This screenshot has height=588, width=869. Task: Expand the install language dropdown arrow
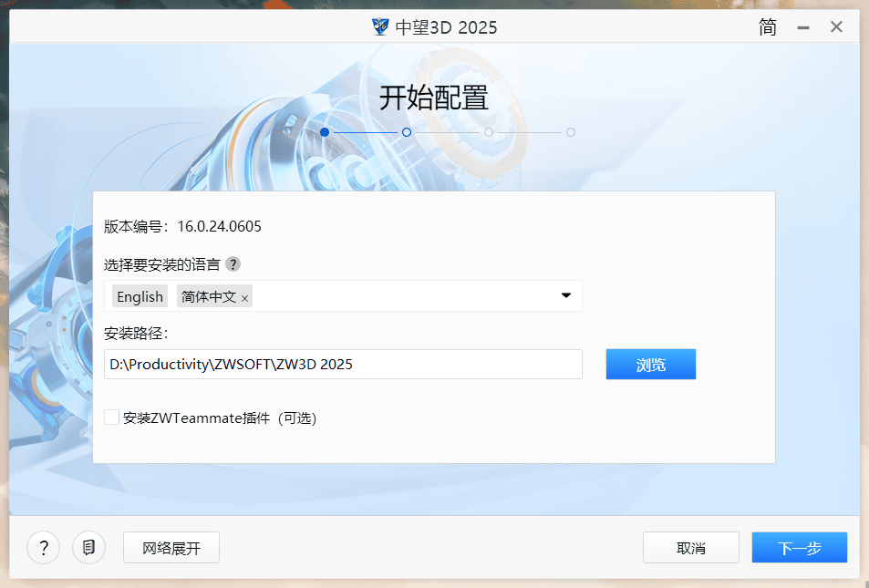566,295
